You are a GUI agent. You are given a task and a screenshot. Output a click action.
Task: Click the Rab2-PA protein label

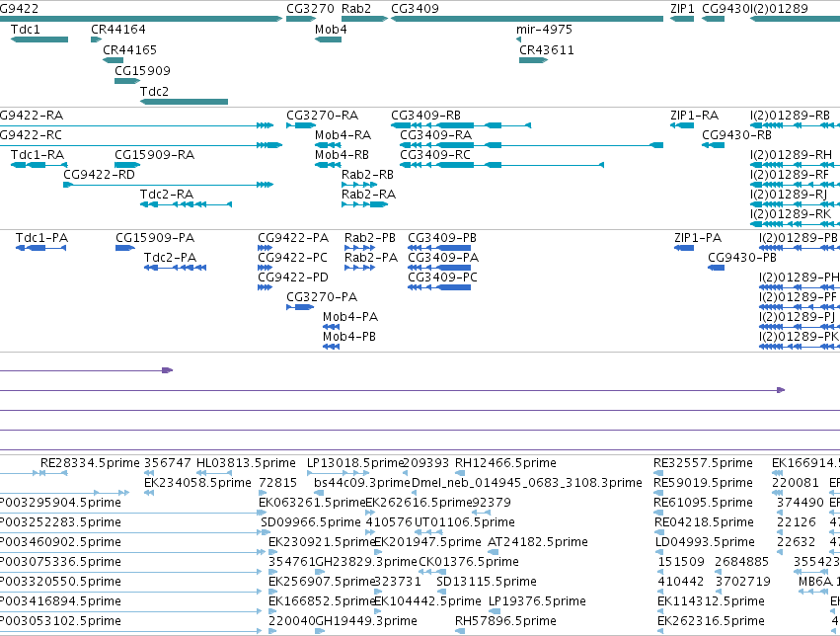pos(371,258)
